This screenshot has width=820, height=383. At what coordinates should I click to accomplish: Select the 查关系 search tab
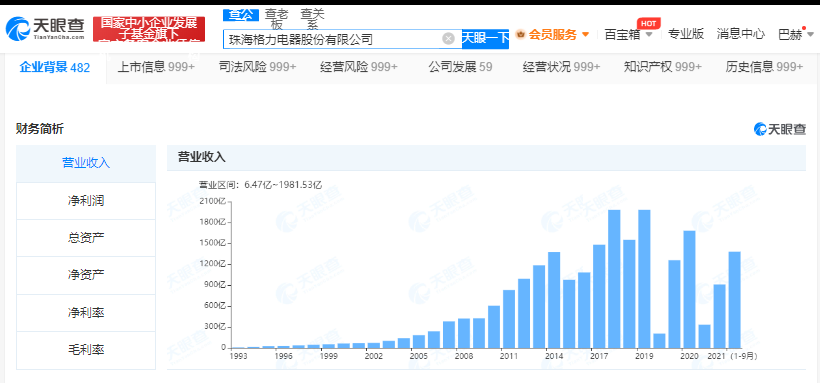pyautogui.click(x=312, y=19)
